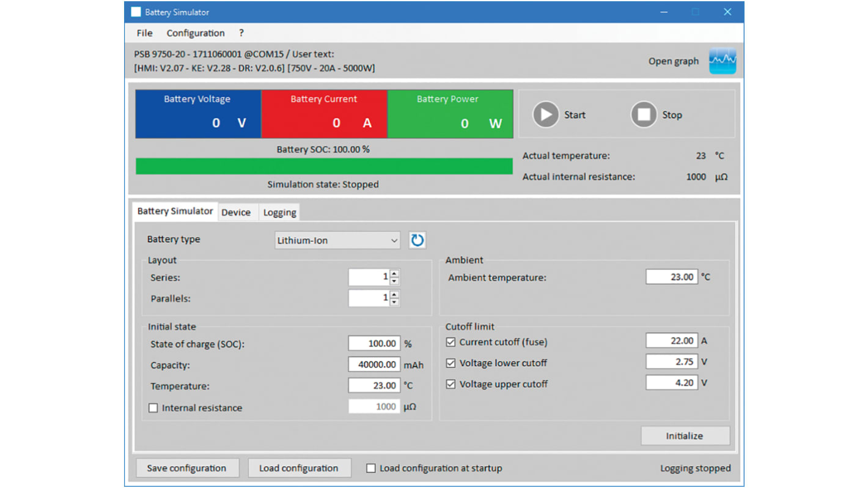
Task: Click the Internal resistance value field
Action: (375, 407)
